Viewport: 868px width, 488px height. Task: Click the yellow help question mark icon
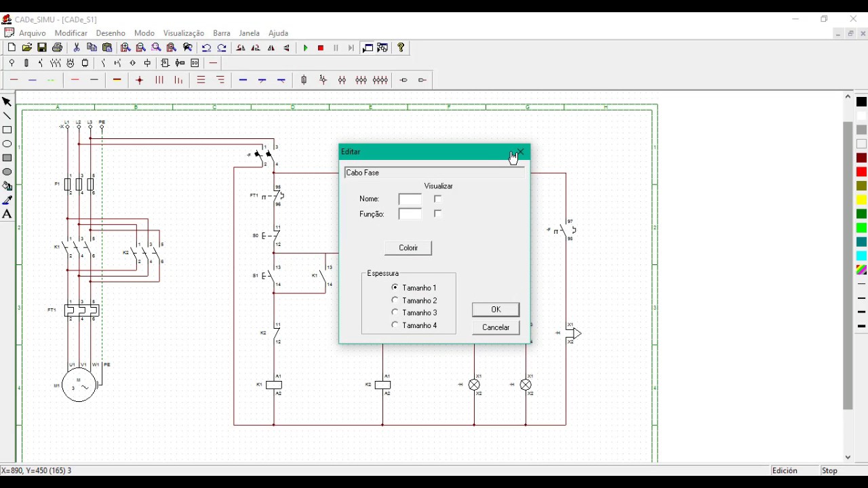401,47
